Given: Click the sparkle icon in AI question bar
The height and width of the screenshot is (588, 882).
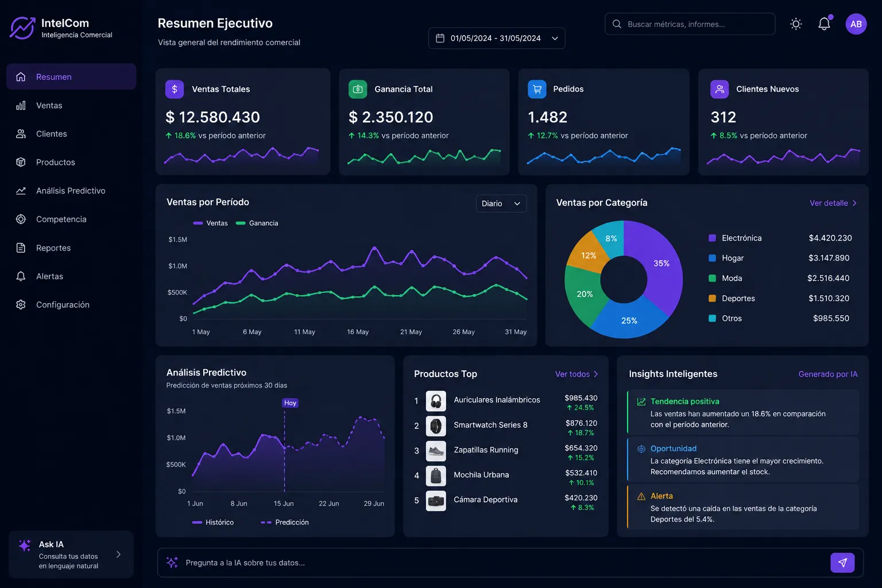Looking at the screenshot, I should point(172,563).
